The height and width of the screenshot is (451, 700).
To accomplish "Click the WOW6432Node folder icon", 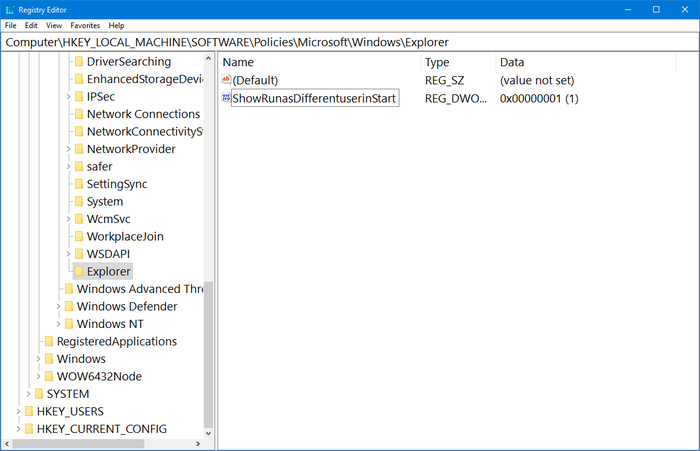I will tap(49, 376).
